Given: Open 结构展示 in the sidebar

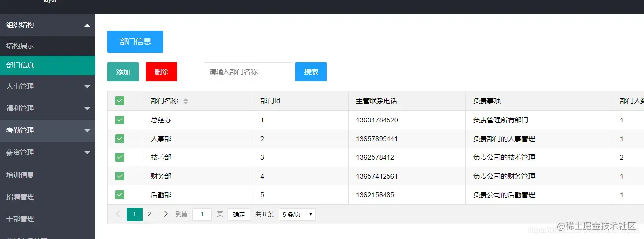Looking at the screenshot, I should pyautogui.click(x=47, y=46).
